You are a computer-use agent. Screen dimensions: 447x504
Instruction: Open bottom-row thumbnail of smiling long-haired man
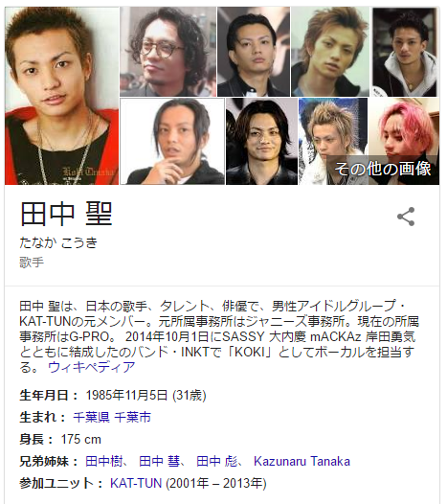point(261,142)
